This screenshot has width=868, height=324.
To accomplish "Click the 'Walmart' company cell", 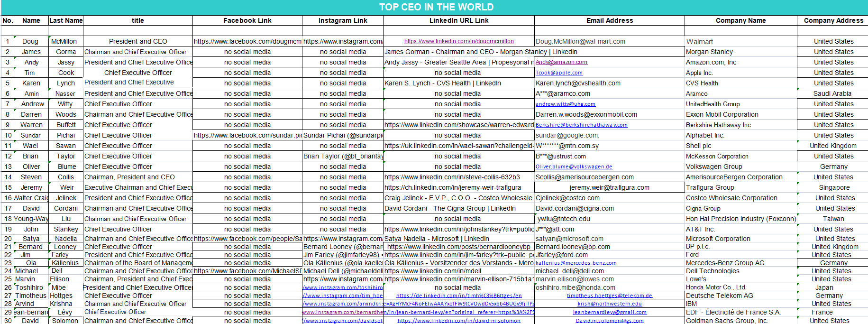I will [741, 41].
